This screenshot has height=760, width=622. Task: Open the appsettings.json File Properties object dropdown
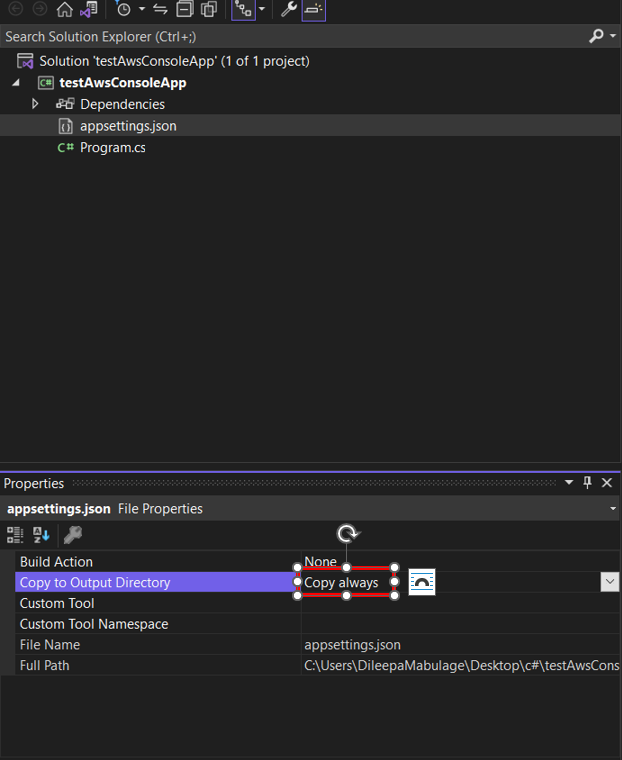[x=613, y=508]
